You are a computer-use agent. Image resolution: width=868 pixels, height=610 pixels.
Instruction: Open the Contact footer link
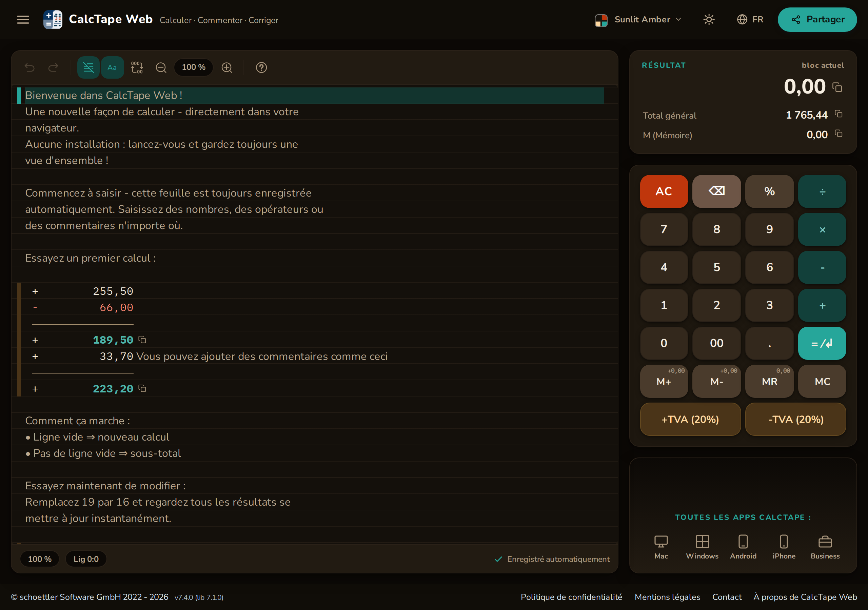[x=727, y=597]
